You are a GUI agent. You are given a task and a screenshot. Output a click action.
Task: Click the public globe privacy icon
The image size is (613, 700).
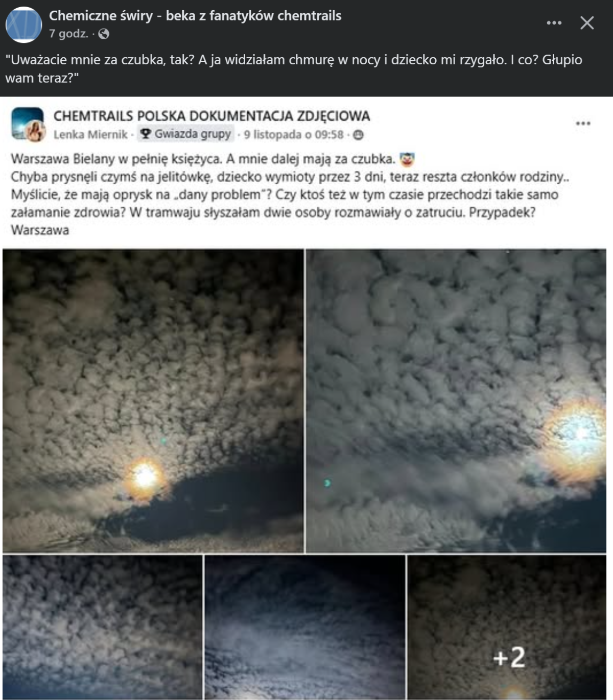104,34
